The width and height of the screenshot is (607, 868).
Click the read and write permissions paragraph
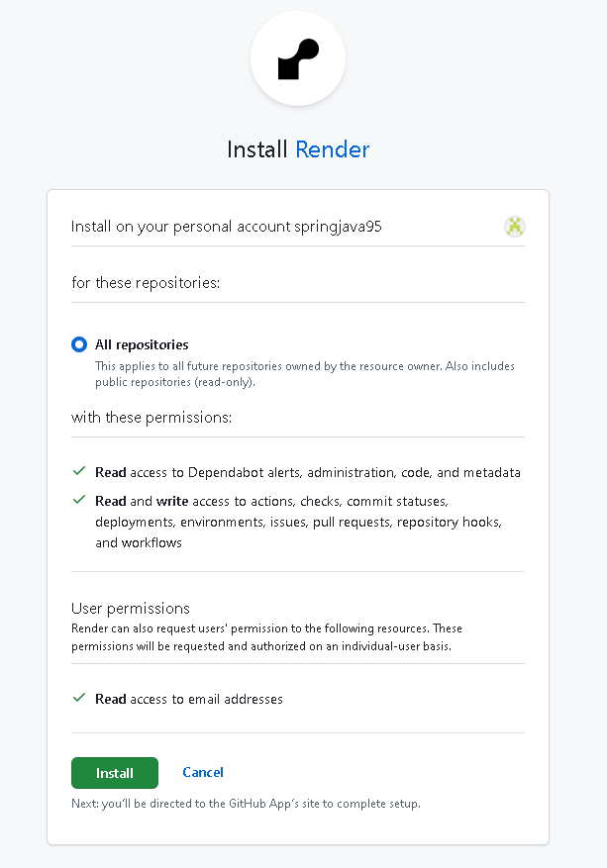click(x=298, y=522)
